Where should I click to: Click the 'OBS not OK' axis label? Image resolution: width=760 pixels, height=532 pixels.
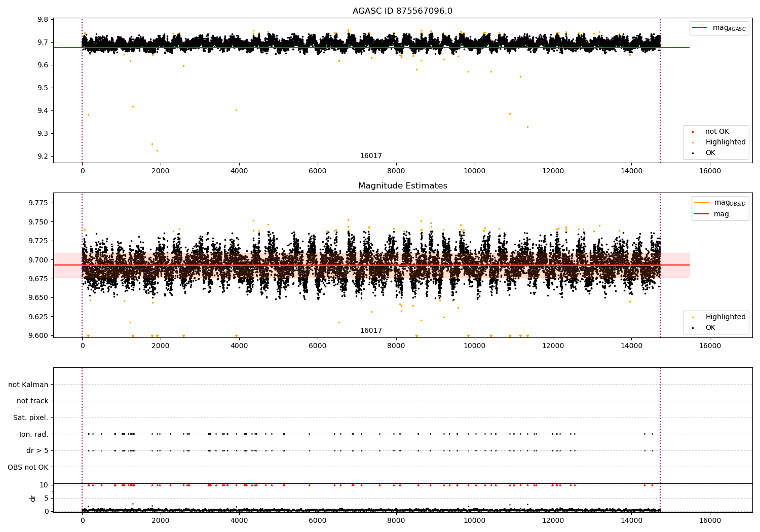pos(28,467)
